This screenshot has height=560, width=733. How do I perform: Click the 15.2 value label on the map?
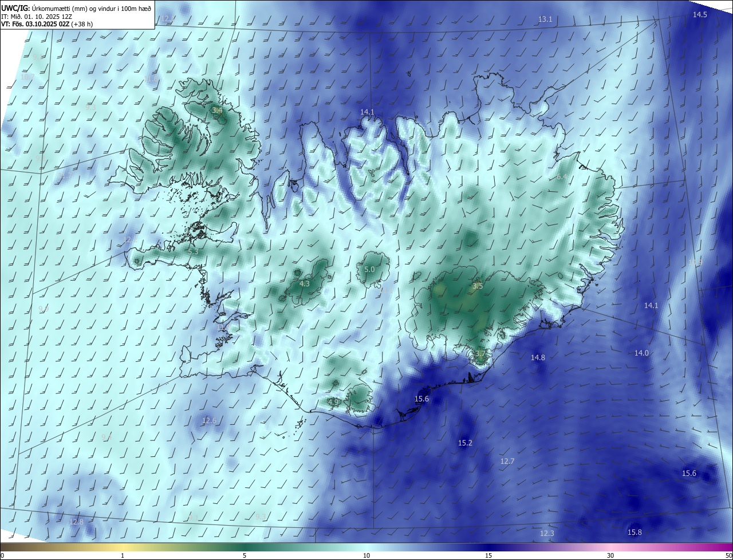pos(465,443)
